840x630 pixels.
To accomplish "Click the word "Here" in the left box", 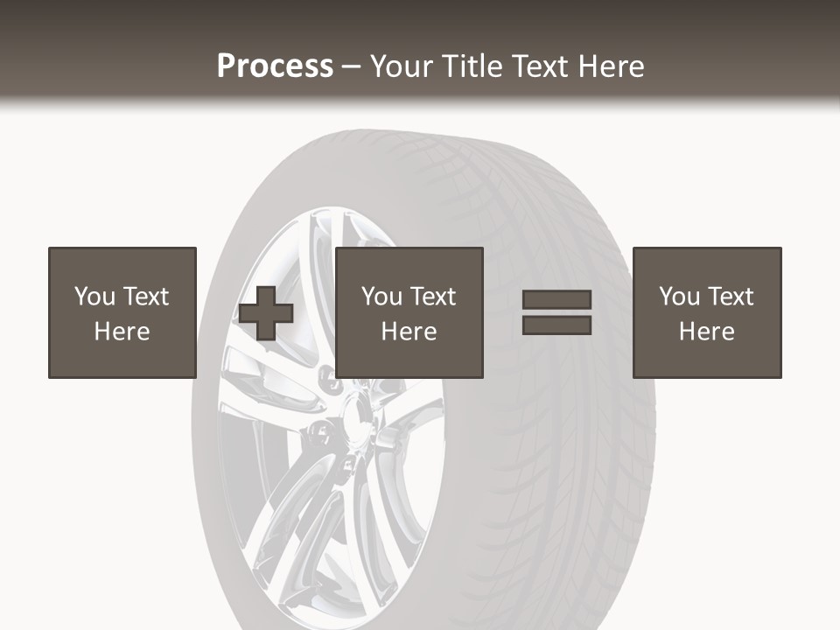I will pyautogui.click(x=122, y=331).
